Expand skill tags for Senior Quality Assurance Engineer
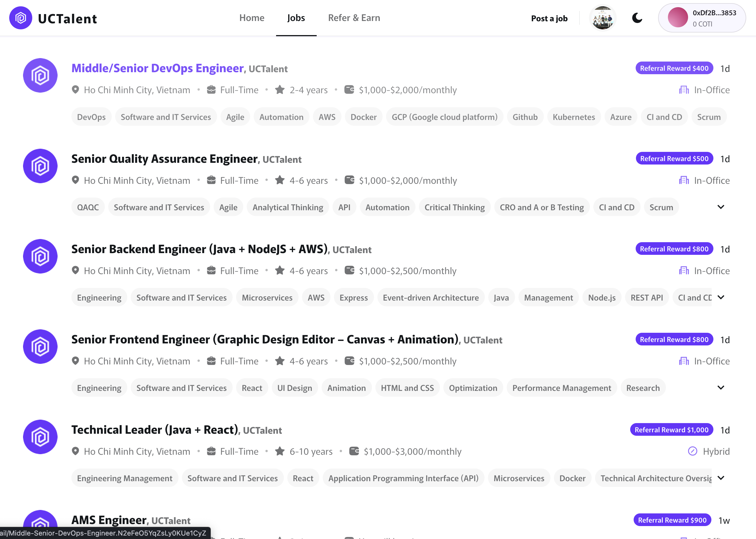Viewport: 756px width, 539px height. coord(721,207)
